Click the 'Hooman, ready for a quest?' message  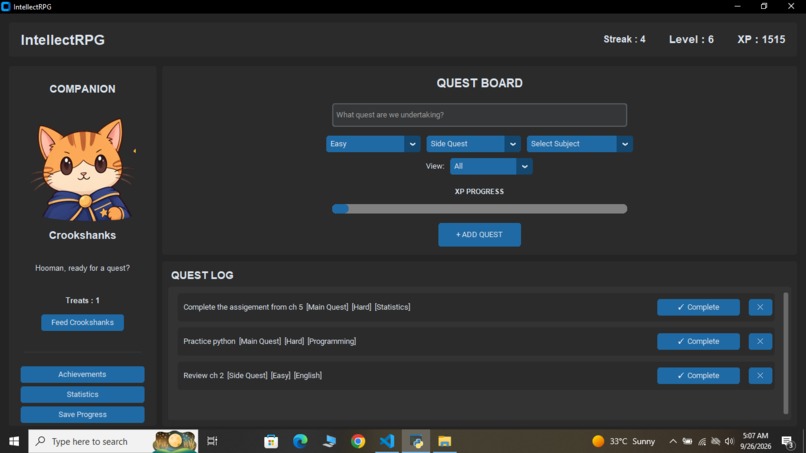click(x=82, y=268)
